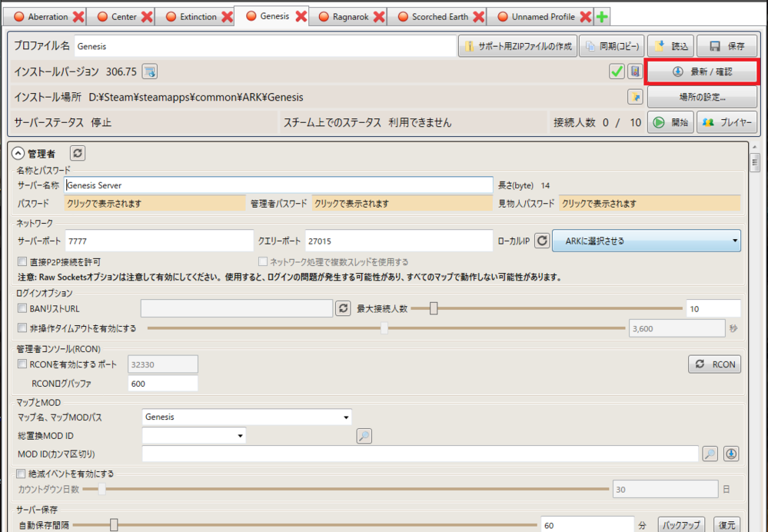Collapse the 管理者 section
This screenshot has width=768, height=532.
click(18, 154)
